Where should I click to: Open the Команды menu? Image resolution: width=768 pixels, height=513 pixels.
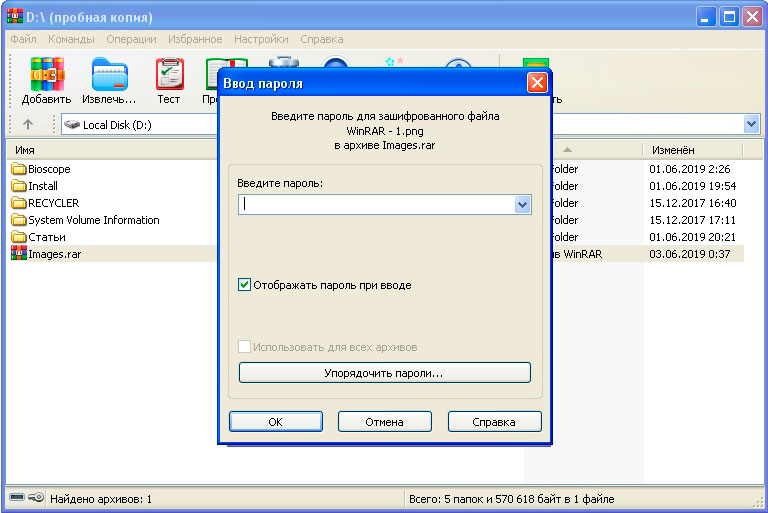[72, 39]
